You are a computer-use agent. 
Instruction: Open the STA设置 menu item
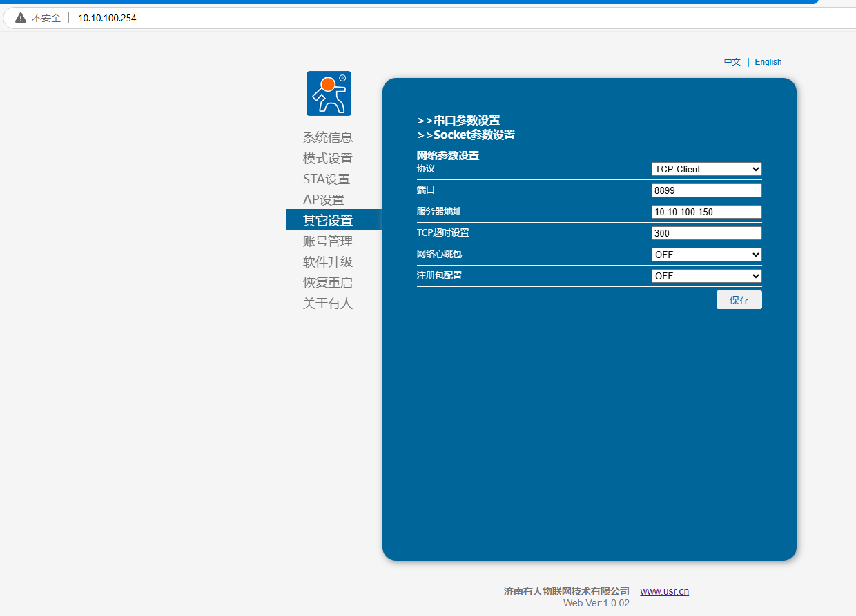click(327, 179)
